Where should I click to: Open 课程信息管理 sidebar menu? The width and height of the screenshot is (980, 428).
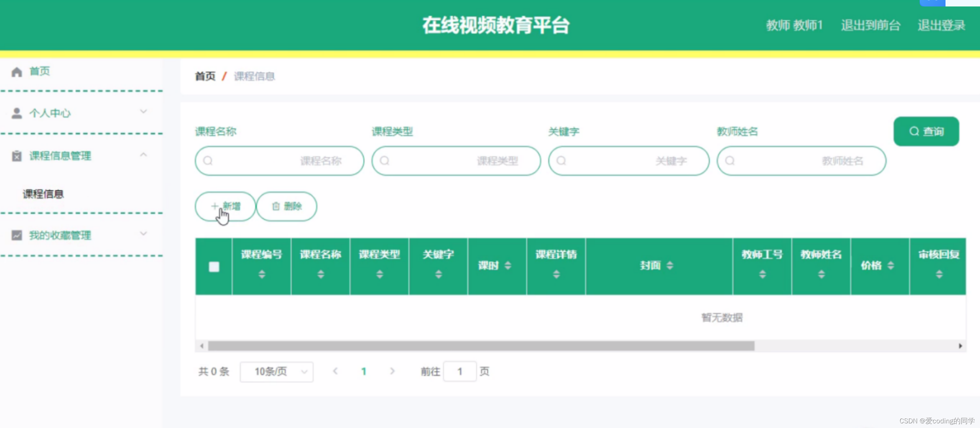(82, 155)
